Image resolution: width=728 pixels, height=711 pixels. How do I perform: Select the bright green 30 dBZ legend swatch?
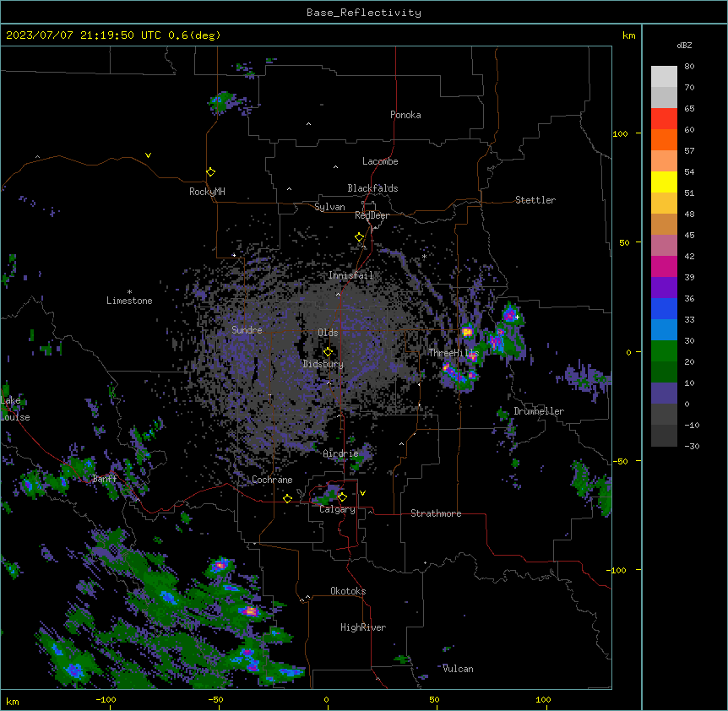click(x=664, y=351)
